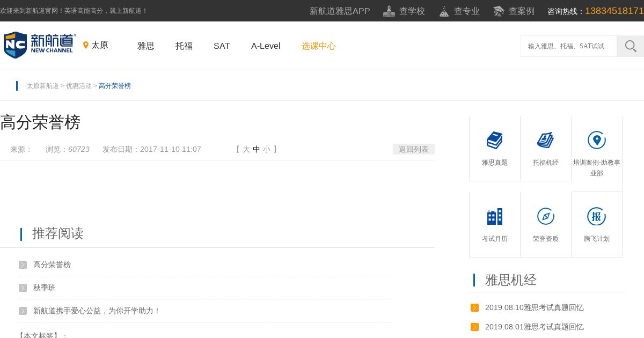Open the SAT navigation menu
This screenshot has height=338, width=644.
[222, 46]
